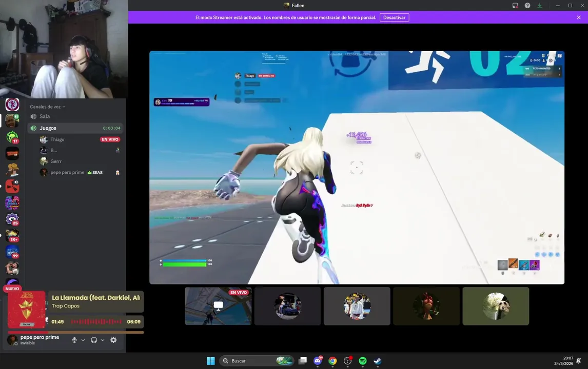The width and height of the screenshot is (588, 369).
Task: Open Discord from the taskbar
Action: pyautogui.click(x=318, y=361)
